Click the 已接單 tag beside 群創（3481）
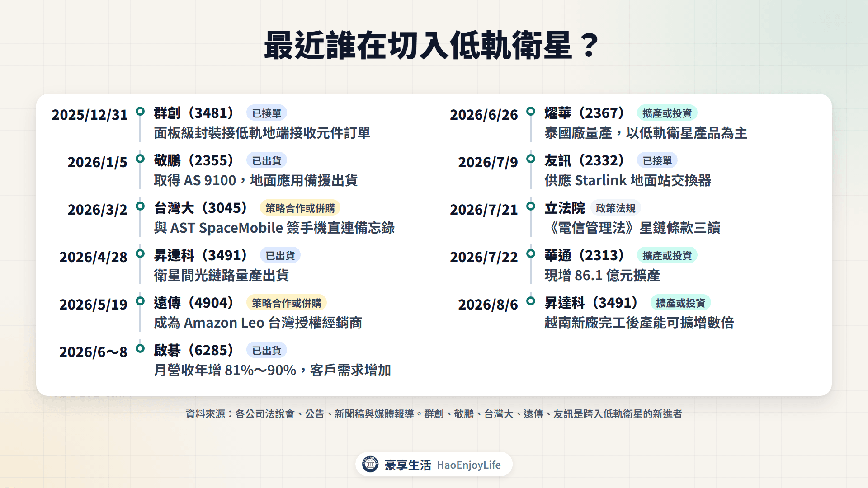Image resolution: width=868 pixels, height=488 pixels. point(267,113)
